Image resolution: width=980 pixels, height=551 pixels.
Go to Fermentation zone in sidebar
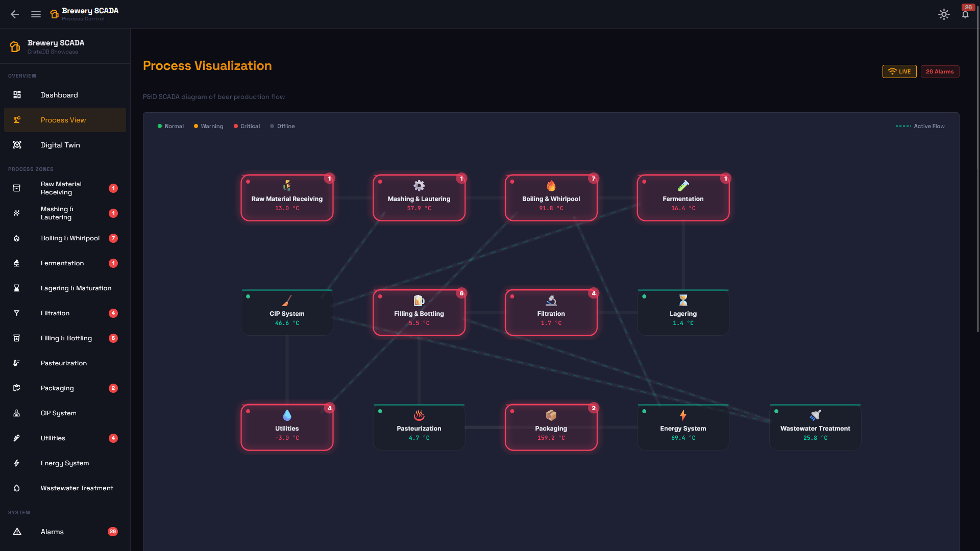pos(65,263)
